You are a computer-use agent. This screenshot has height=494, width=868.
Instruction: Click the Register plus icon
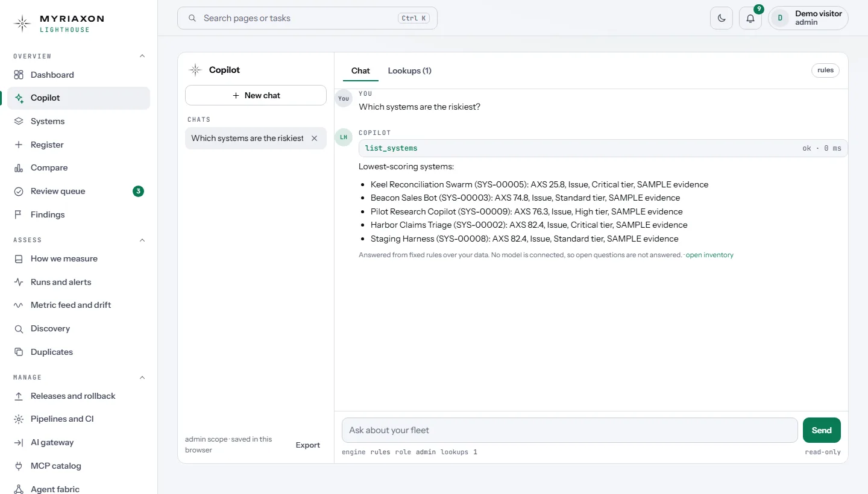pyautogui.click(x=19, y=145)
